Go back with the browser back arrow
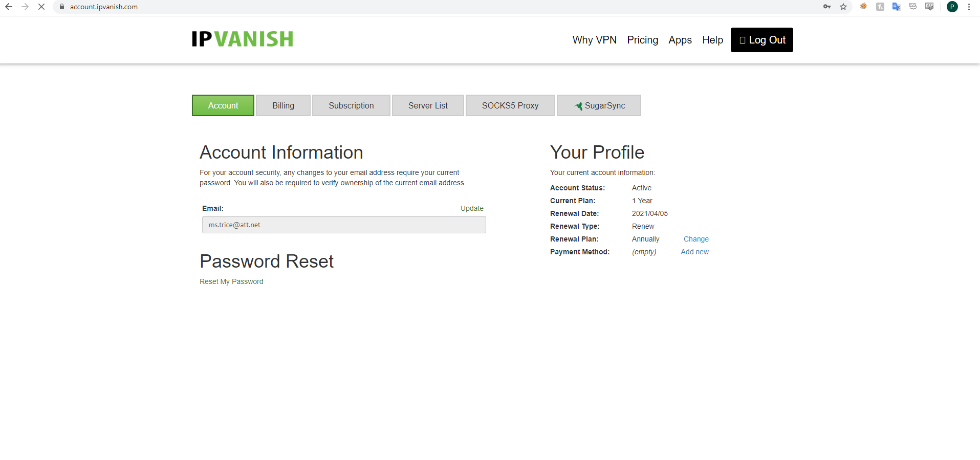The image size is (980, 460). tap(9, 7)
